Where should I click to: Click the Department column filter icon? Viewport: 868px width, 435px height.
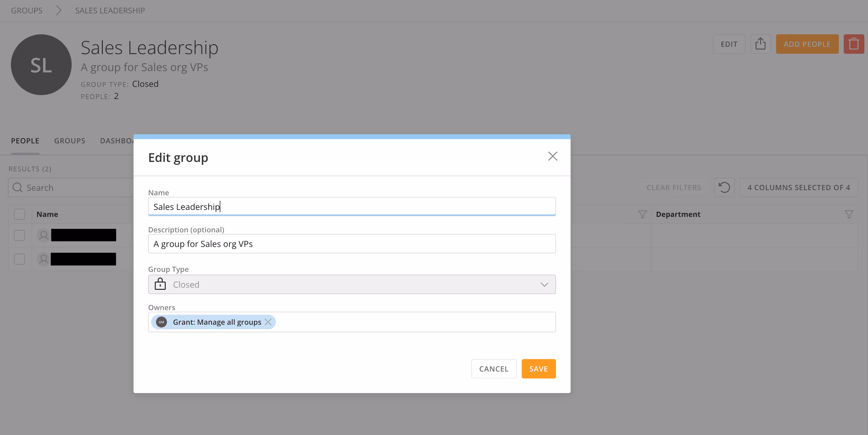(849, 214)
